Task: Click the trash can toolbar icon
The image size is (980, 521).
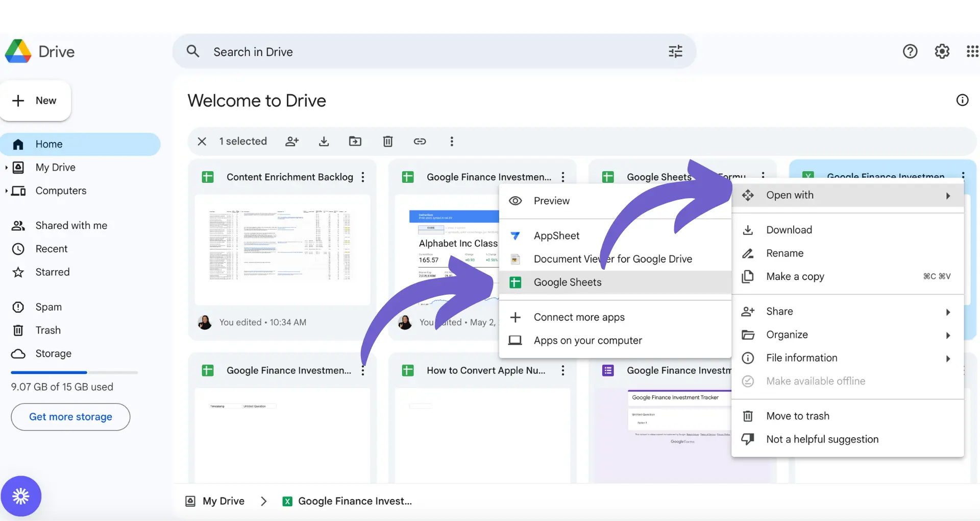Action: (x=388, y=141)
